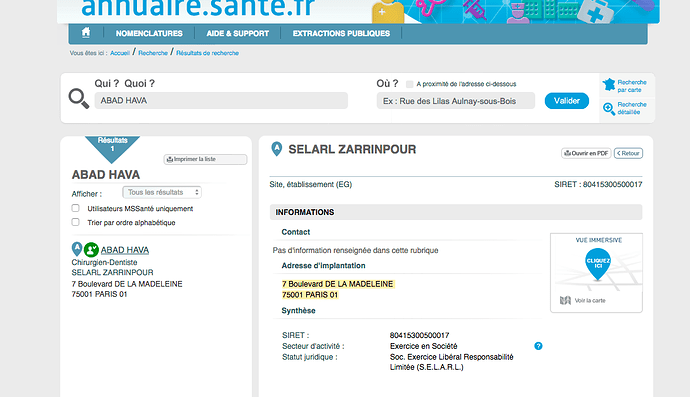Expand the Tous les résultats dropdown
This screenshot has height=397, width=690.
(162, 192)
